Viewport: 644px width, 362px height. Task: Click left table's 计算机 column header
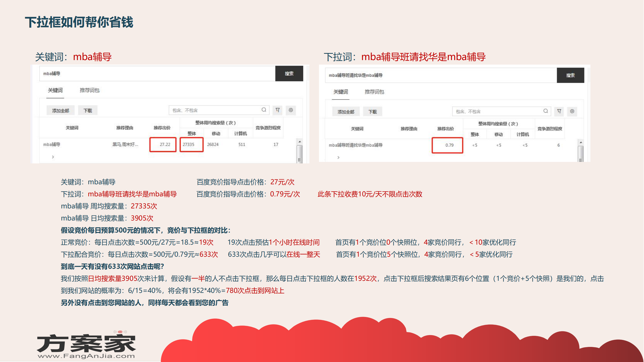(x=240, y=134)
